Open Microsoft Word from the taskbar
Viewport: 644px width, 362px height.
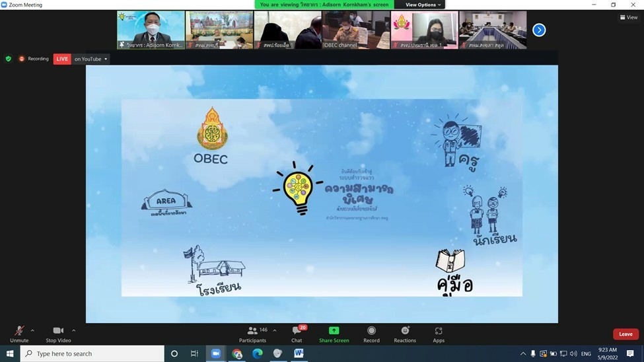pyautogui.click(x=299, y=353)
